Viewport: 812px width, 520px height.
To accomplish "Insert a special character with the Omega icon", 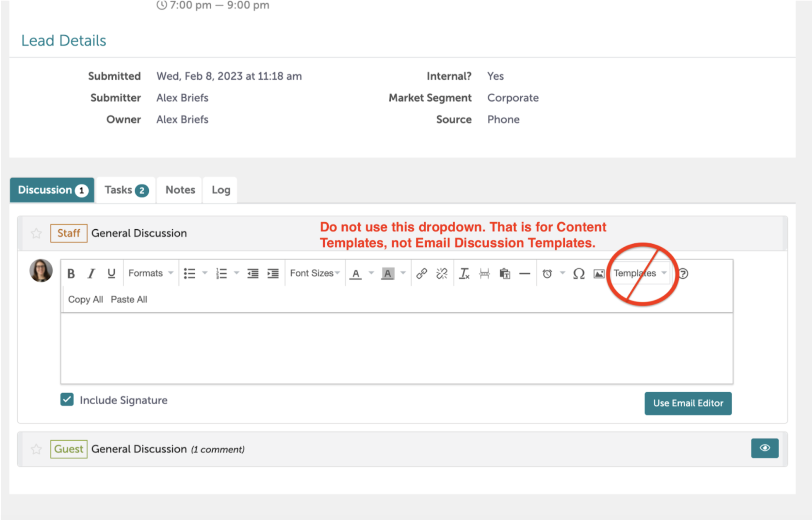I will 579,274.
